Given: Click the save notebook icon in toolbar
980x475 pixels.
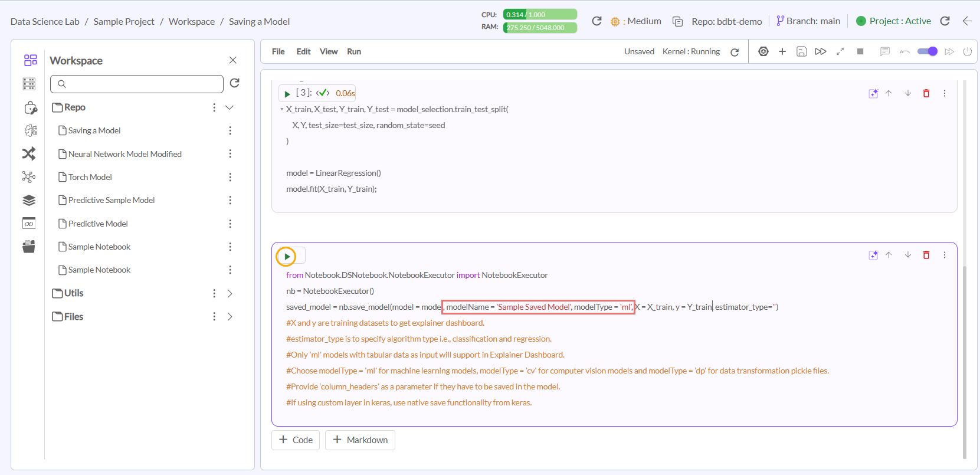Looking at the screenshot, I should click(801, 52).
